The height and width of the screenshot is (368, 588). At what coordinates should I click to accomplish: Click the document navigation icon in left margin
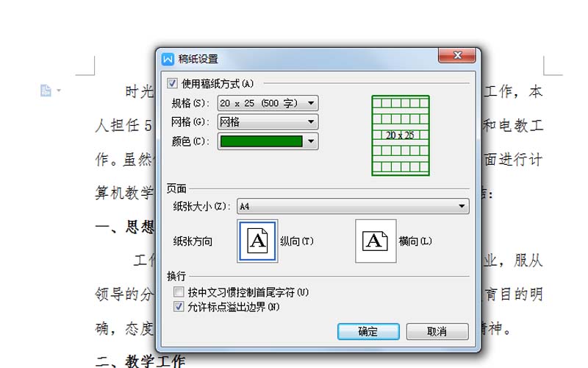[x=46, y=91]
